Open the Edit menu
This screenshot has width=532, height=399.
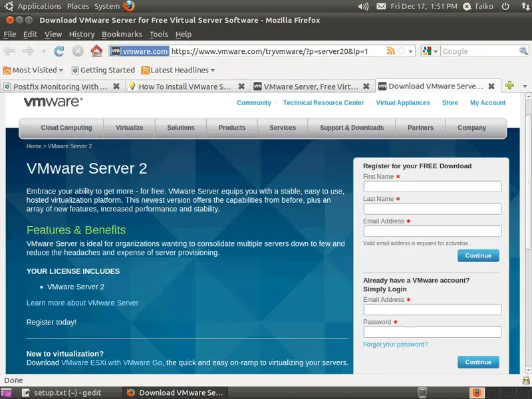tap(30, 35)
